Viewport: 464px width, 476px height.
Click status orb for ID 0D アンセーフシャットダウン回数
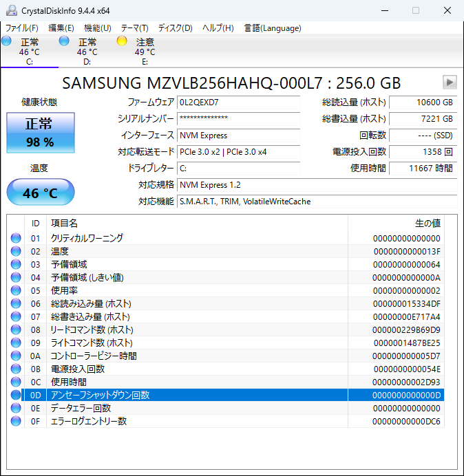[16, 395]
